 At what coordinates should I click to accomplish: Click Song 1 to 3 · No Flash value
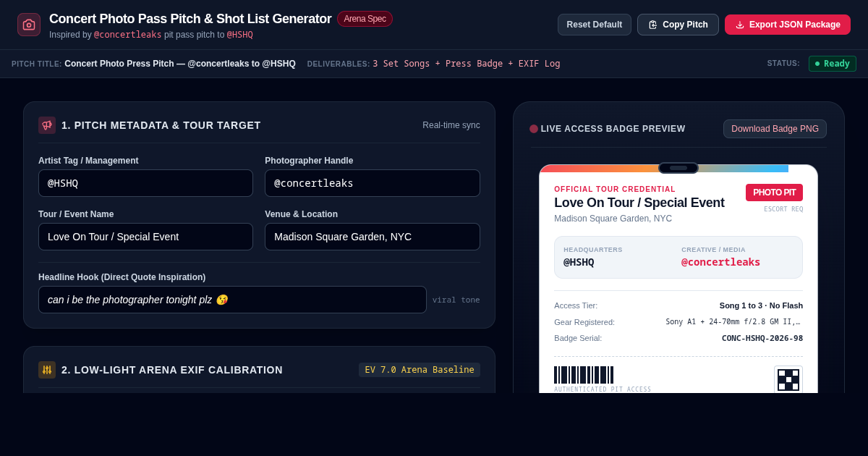tap(761, 305)
